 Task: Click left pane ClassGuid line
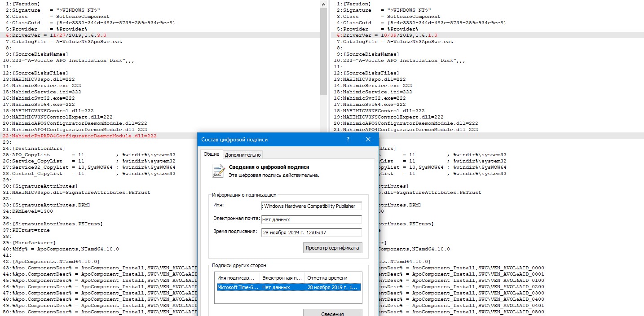(x=91, y=22)
